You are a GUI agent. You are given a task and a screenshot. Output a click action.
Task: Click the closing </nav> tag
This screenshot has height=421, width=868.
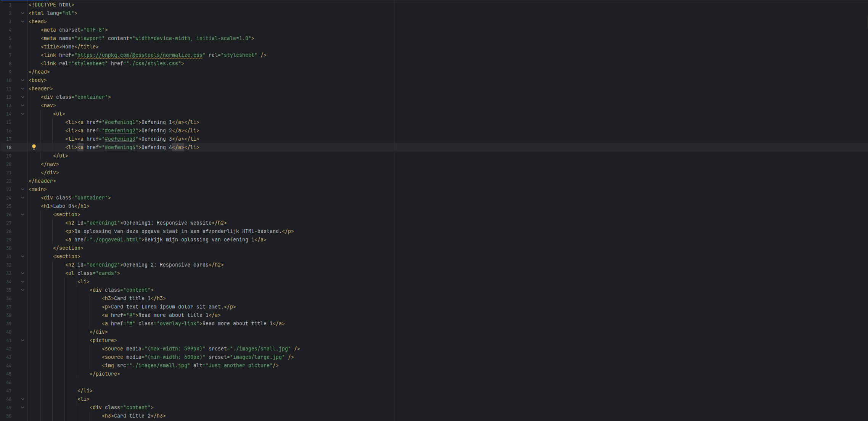pyautogui.click(x=50, y=164)
